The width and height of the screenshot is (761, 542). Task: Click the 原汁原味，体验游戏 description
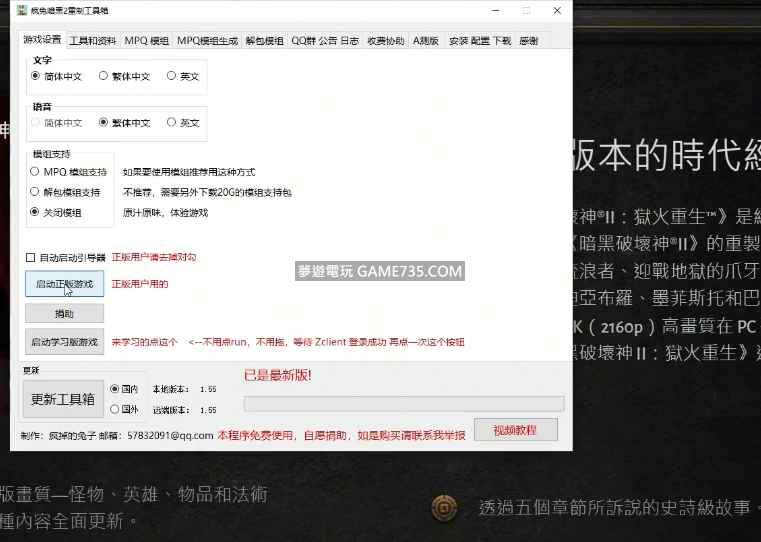(165, 213)
